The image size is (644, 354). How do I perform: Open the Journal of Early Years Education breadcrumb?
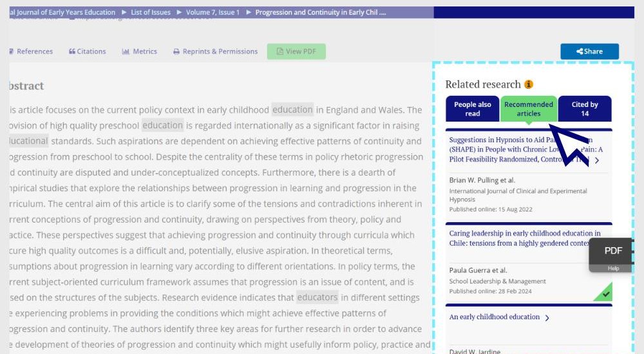pyautogui.click(x=62, y=12)
